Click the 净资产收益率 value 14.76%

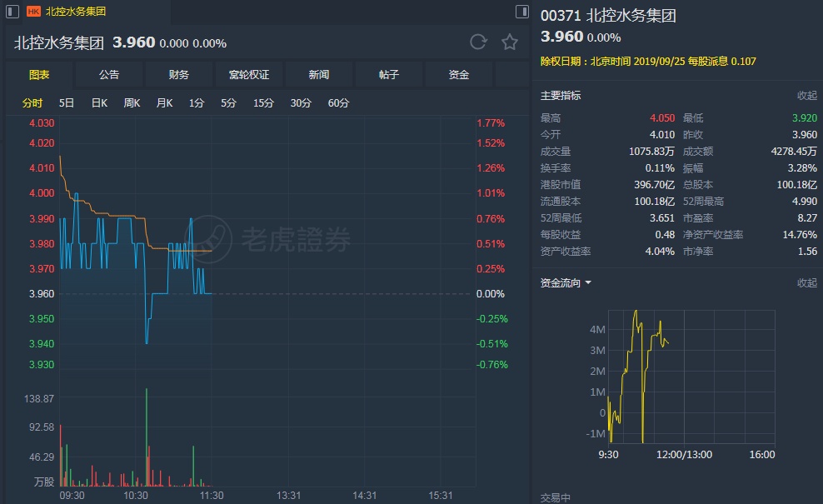click(x=800, y=235)
